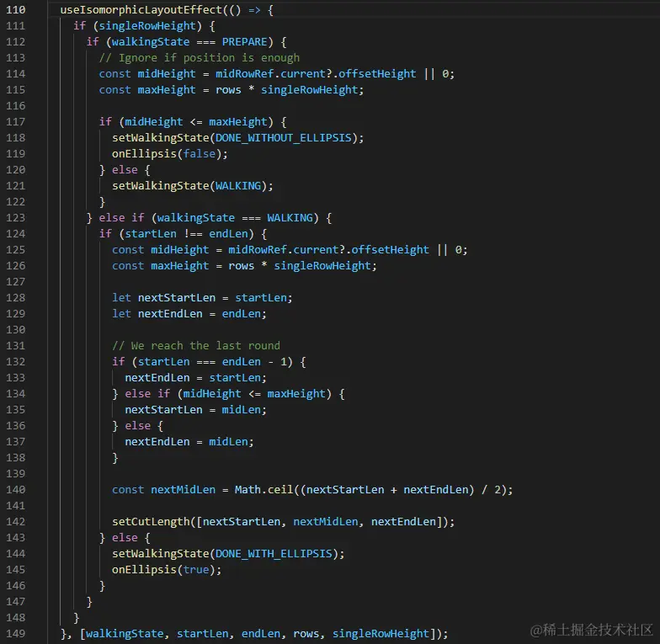Viewport: 660px width, 644px height.
Task: Click "const nextMidLen" declaration
Action: pos(163,490)
